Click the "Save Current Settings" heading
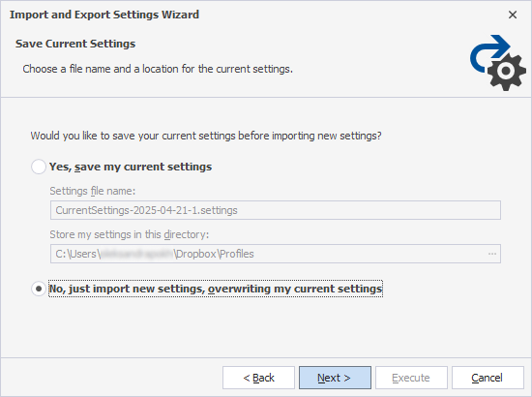 75,44
